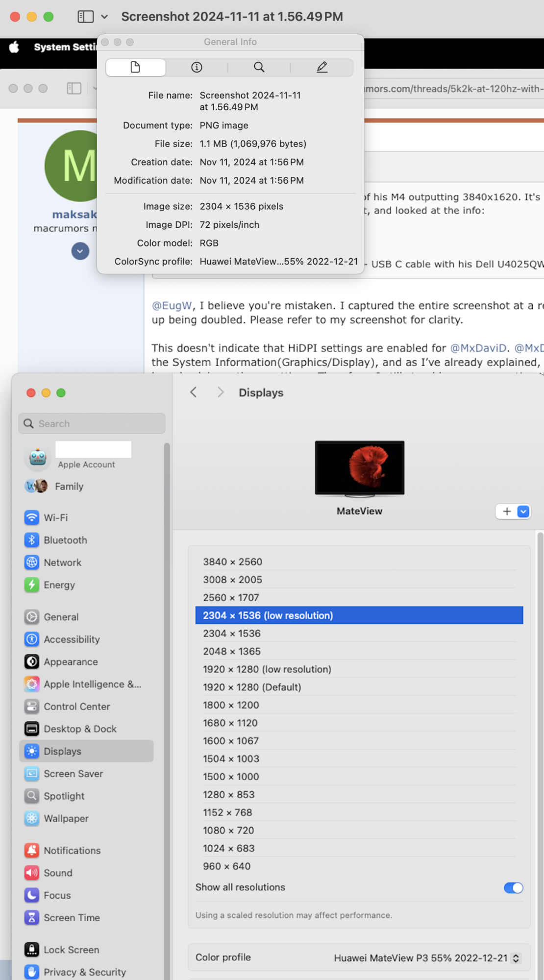Screen dimensions: 544x980
Task: Select 1920 × 1280 (Default) resolution
Action: (x=359, y=688)
